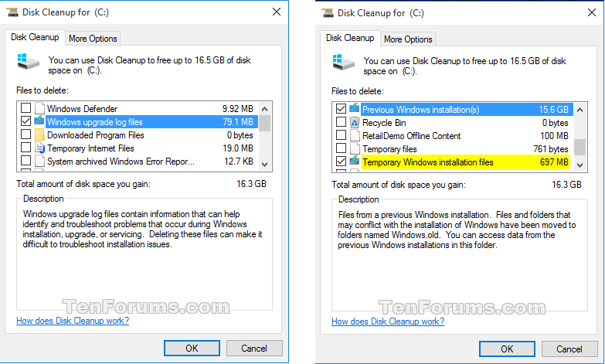The image size is (605, 364).
Task: Click '79.1 MB' size value
Action: pos(238,122)
